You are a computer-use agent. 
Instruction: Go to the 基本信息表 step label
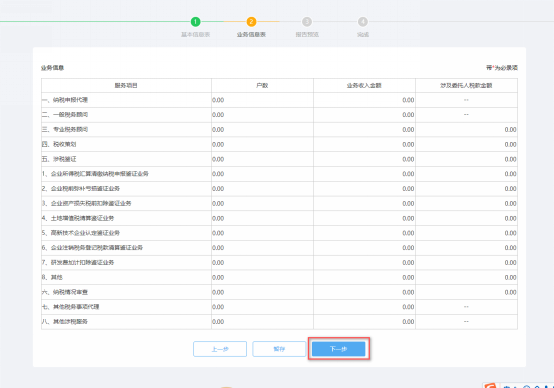click(x=195, y=35)
